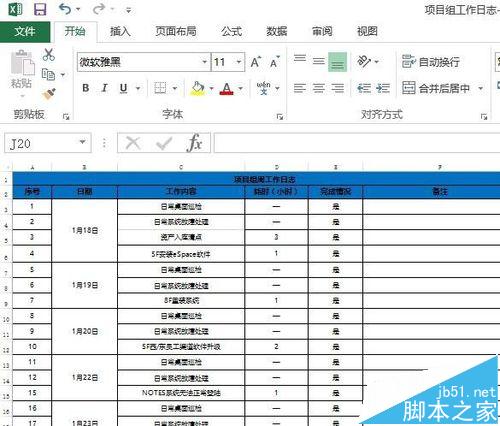Increase font size with larger A icon
Viewport: 500px width, 426px height.
(256, 62)
